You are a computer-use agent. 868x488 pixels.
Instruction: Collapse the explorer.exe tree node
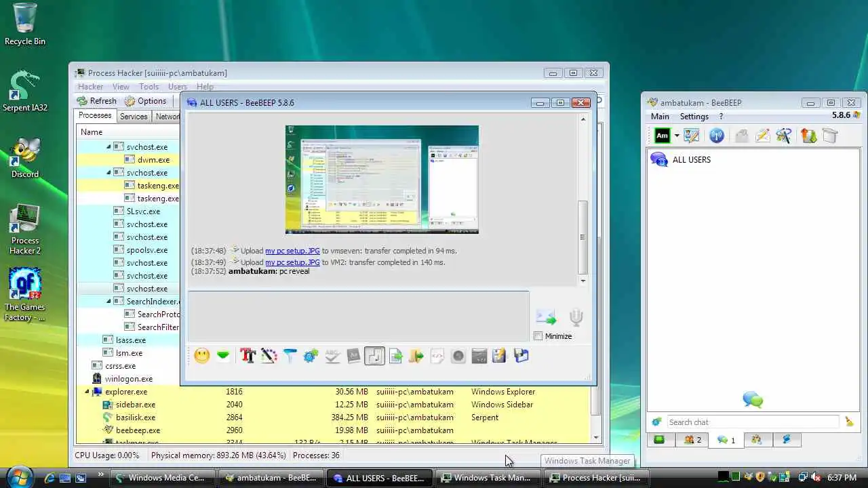tap(87, 392)
